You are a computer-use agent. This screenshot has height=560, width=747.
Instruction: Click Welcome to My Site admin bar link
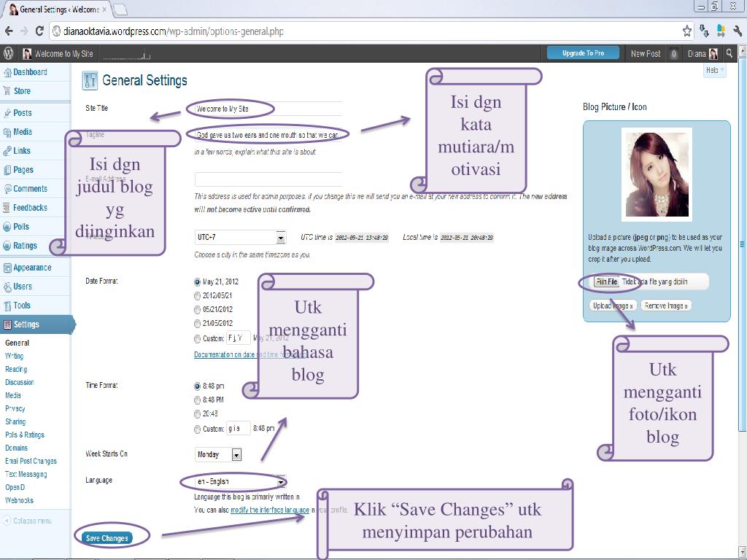(x=58, y=54)
